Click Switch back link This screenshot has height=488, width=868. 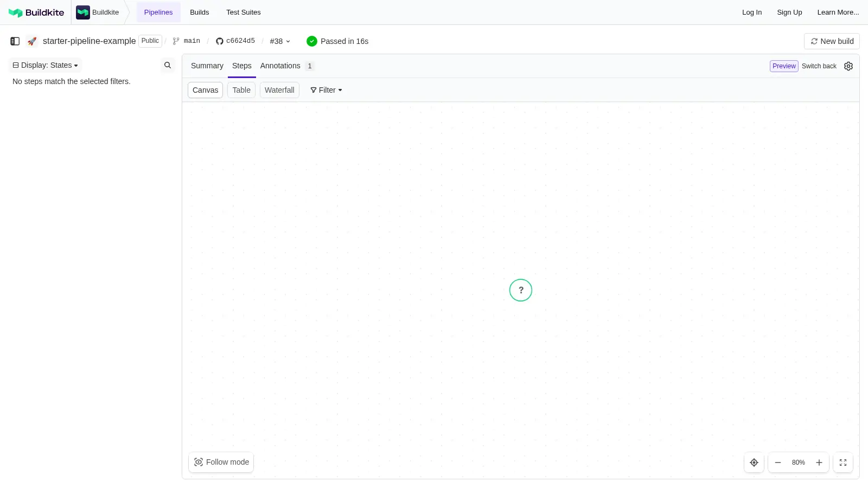(x=819, y=66)
